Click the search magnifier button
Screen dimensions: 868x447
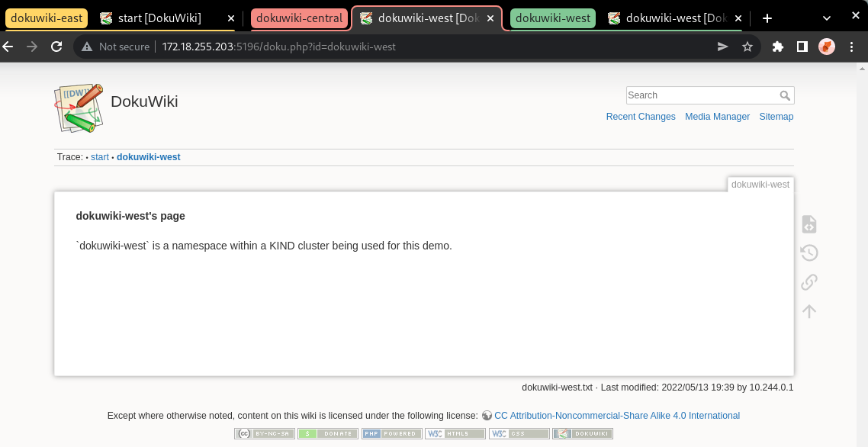coord(785,95)
